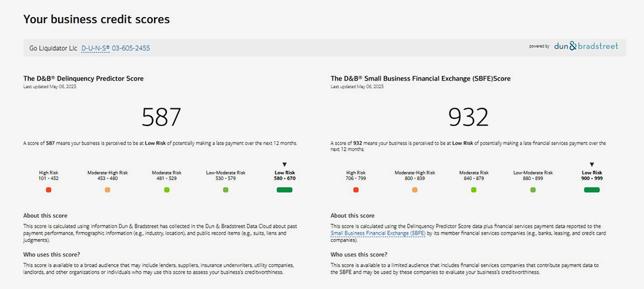Click 'About this score' heading under SBFE score
The image size is (644, 289).
coord(353,216)
